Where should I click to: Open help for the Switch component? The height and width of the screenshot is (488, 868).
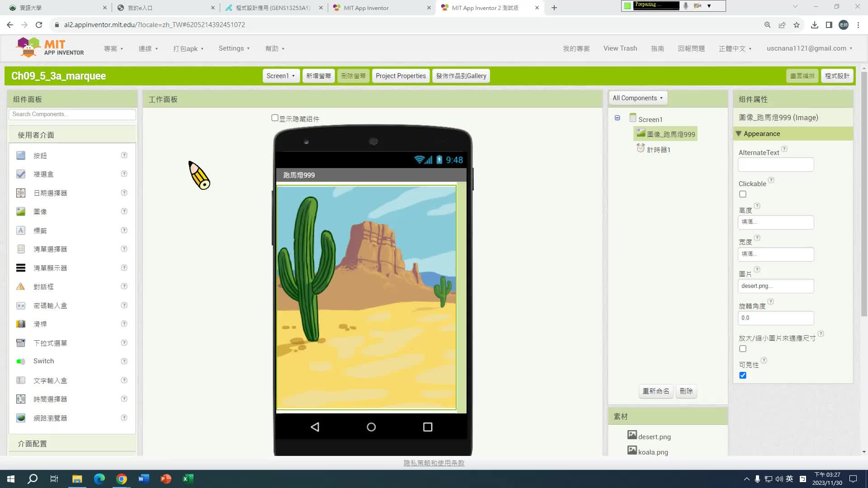124,361
